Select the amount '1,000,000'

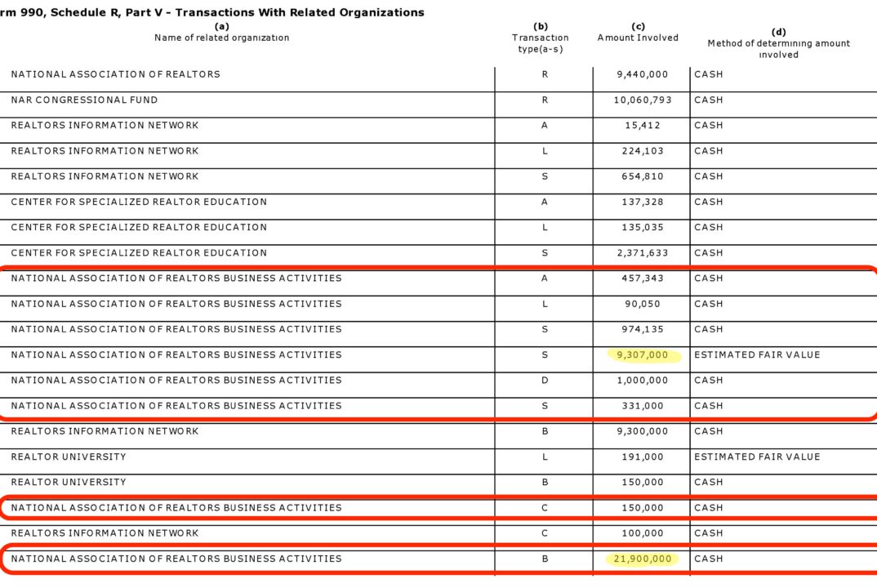tap(642, 380)
